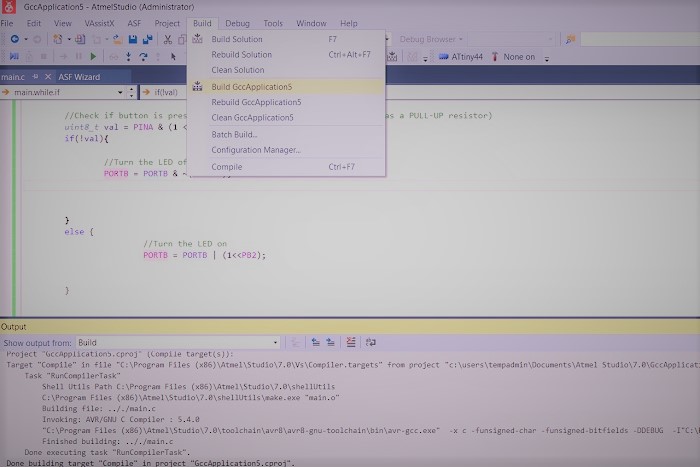The height and width of the screenshot is (467, 700).
Task: Open the toolbar overflow before the ATtiny44 chip
Action: (425, 58)
